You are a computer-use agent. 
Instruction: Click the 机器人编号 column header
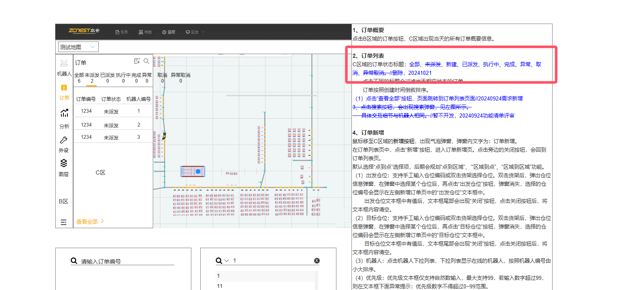pyautogui.click(x=139, y=99)
